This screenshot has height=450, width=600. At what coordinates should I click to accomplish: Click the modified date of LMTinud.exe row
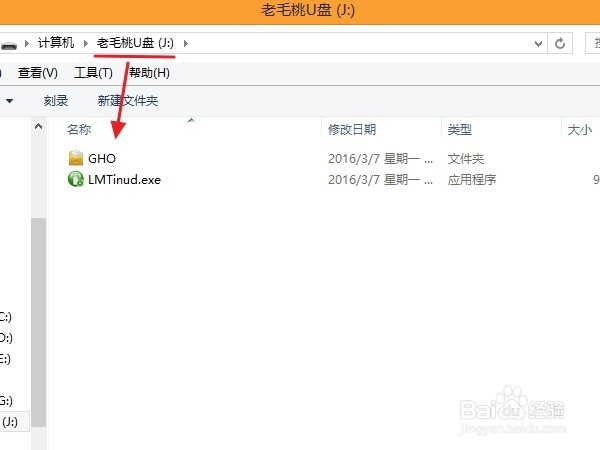click(x=380, y=179)
